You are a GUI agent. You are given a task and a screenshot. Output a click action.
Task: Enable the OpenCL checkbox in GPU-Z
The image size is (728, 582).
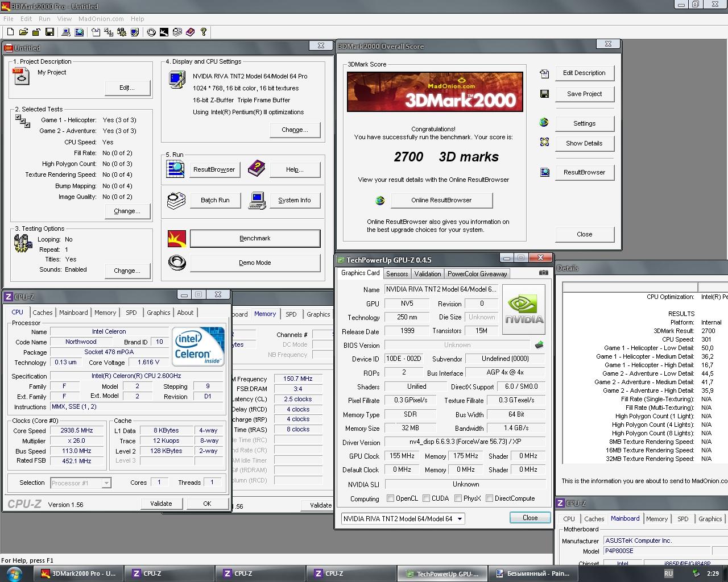click(390, 498)
